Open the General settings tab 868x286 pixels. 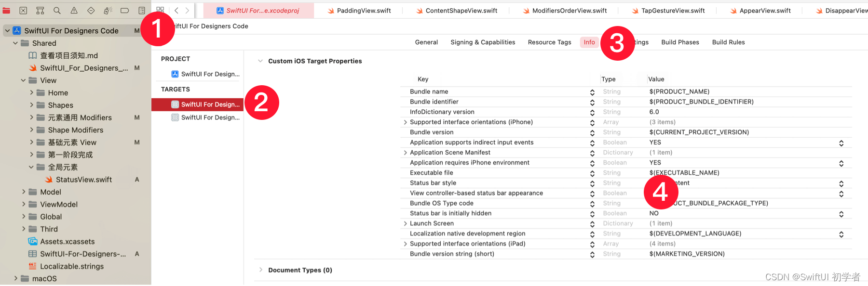(426, 42)
